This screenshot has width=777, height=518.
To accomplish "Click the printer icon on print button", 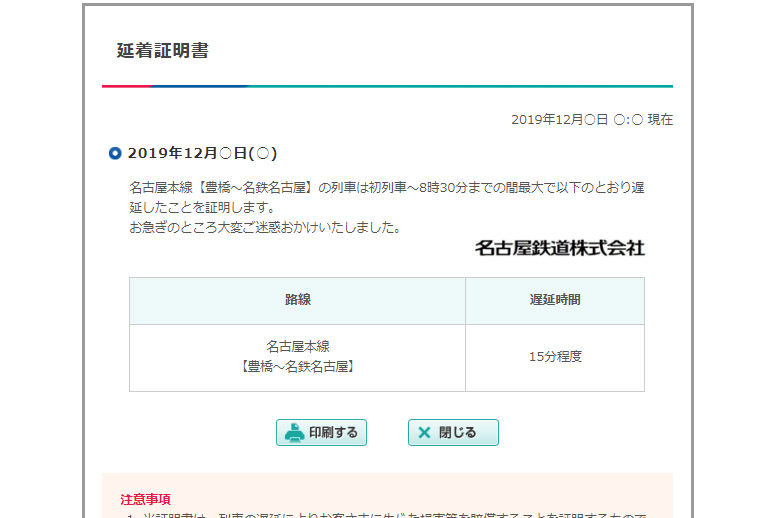I will (x=294, y=433).
